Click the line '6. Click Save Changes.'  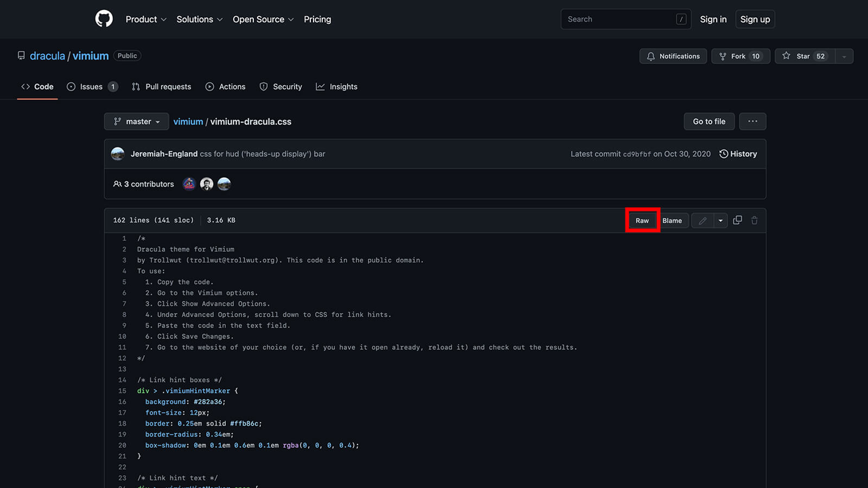coord(189,337)
